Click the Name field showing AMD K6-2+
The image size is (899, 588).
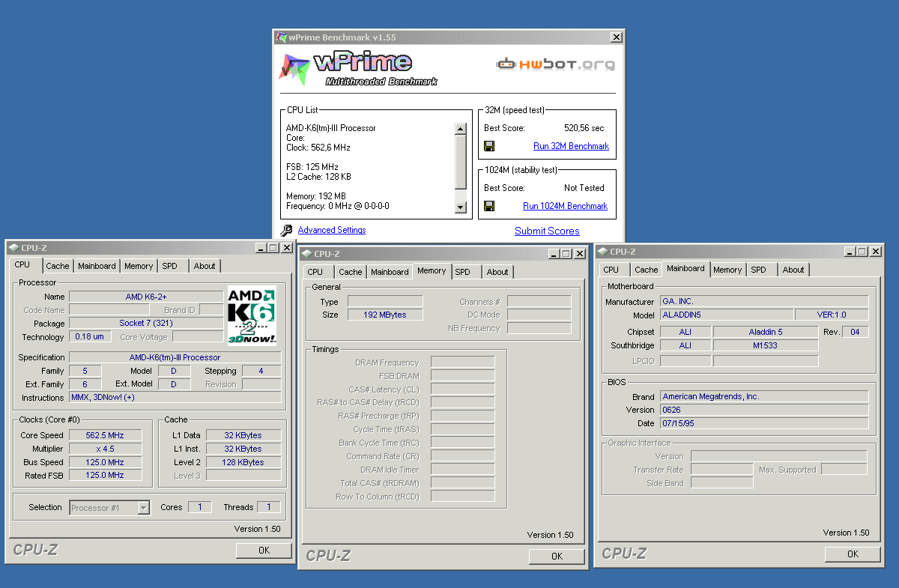147,297
